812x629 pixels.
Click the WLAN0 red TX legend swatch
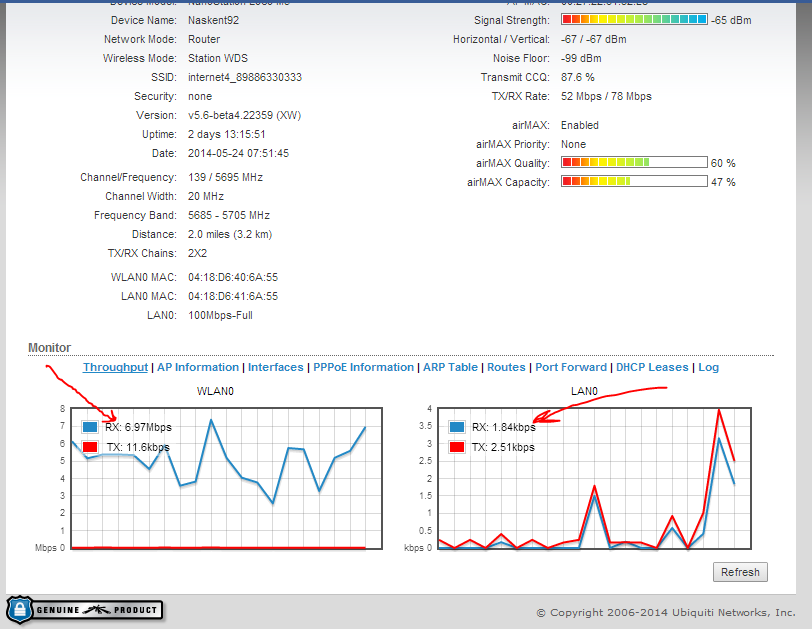(90, 447)
